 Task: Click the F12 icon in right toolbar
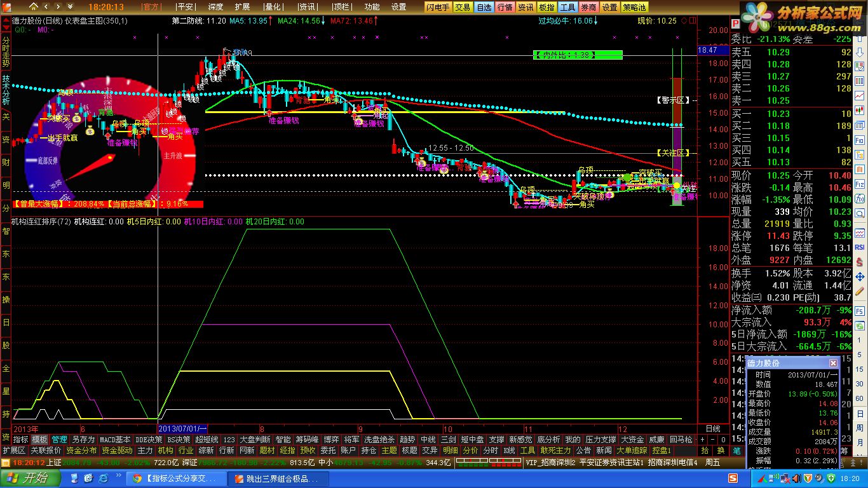click(860, 184)
